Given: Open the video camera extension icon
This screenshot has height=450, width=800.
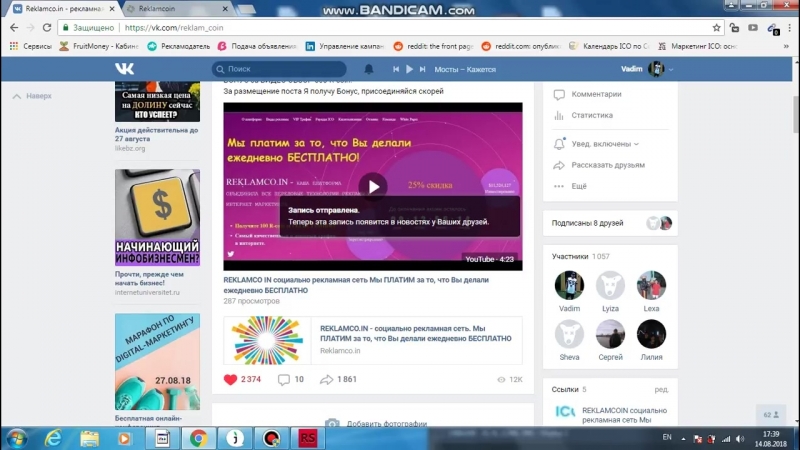Looking at the screenshot, I should tap(753, 28).
